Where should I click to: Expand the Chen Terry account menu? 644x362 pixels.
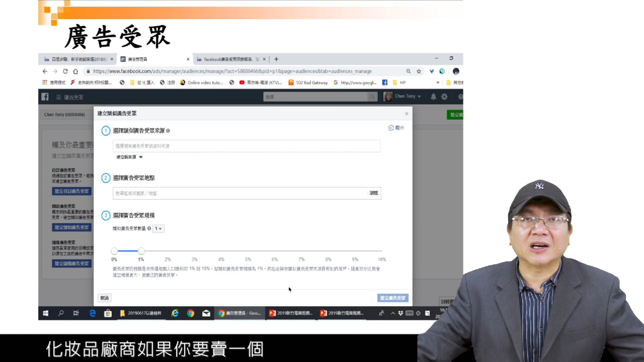[x=408, y=96]
